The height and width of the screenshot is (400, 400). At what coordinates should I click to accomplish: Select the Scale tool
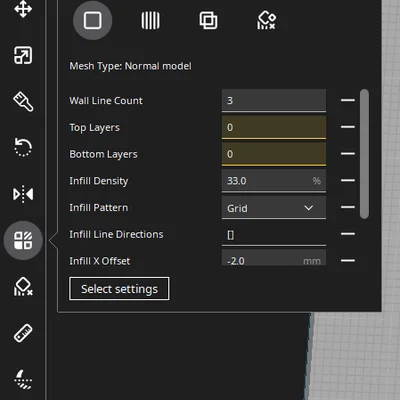(23, 55)
